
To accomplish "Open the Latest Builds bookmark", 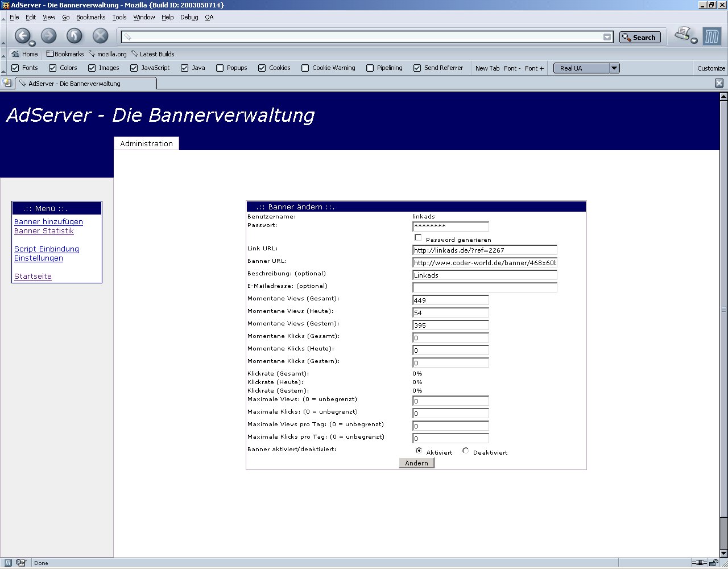I will coord(152,54).
